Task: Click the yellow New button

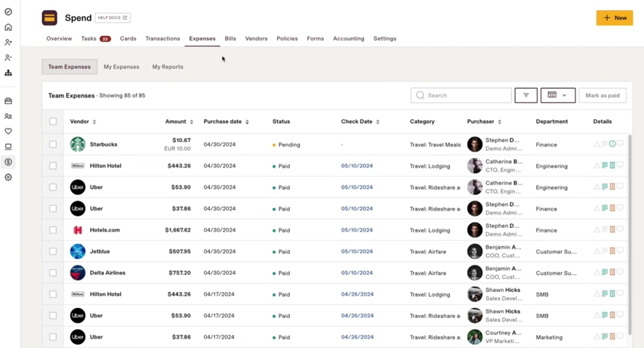Action: (614, 18)
